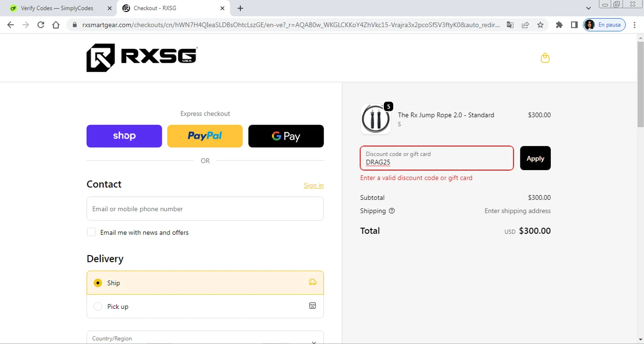Open the shopping bag cart icon
This screenshot has height=344, width=644.
(x=545, y=58)
